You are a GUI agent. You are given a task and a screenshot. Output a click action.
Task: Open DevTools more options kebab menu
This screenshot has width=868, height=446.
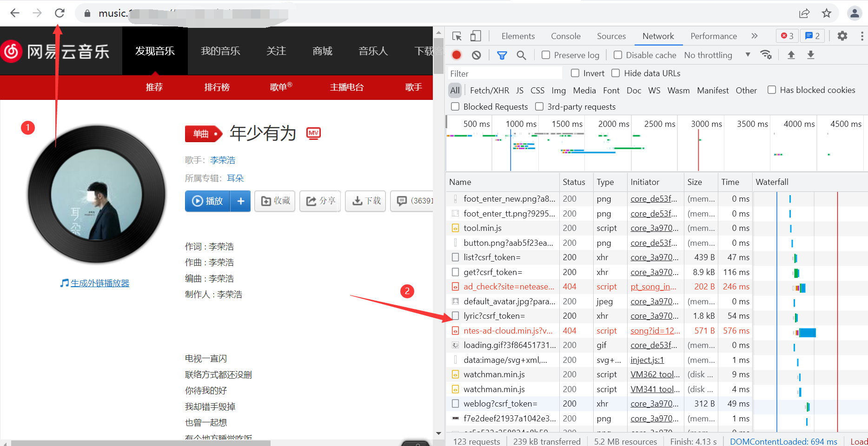[861, 36]
